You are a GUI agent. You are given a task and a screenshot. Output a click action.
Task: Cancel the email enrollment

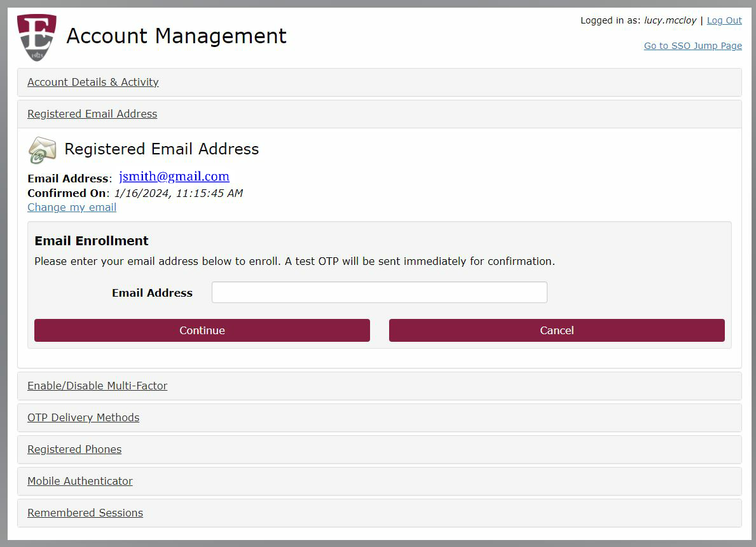click(557, 330)
